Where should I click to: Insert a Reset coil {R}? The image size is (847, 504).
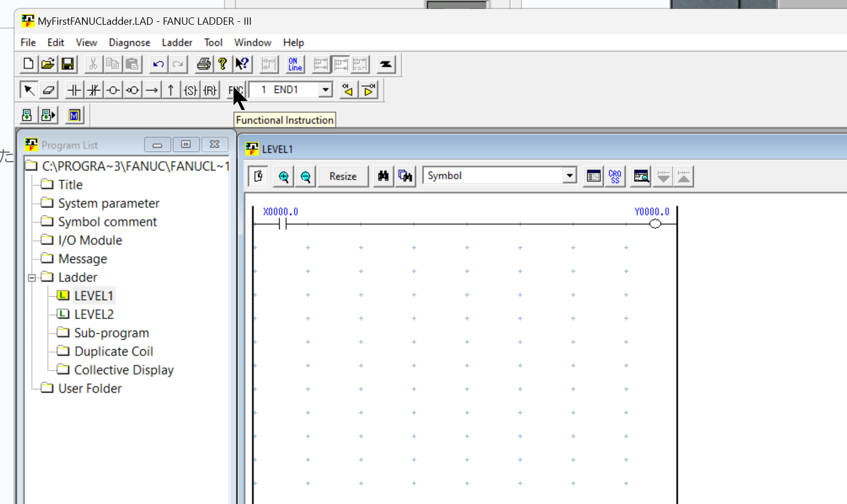[210, 90]
